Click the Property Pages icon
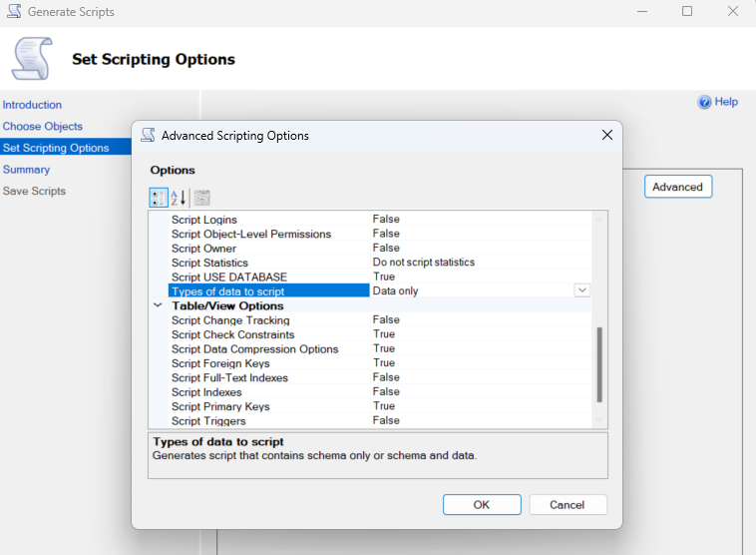The image size is (756, 555). [201, 198]
